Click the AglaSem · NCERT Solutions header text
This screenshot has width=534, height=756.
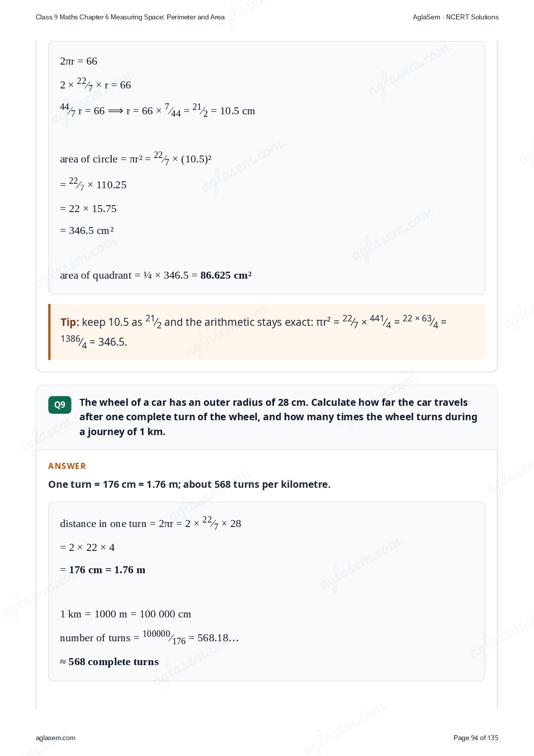tap(456, 17)
